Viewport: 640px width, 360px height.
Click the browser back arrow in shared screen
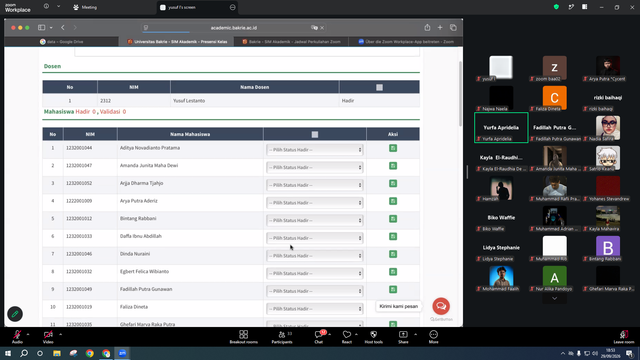[x=62, y=27]
